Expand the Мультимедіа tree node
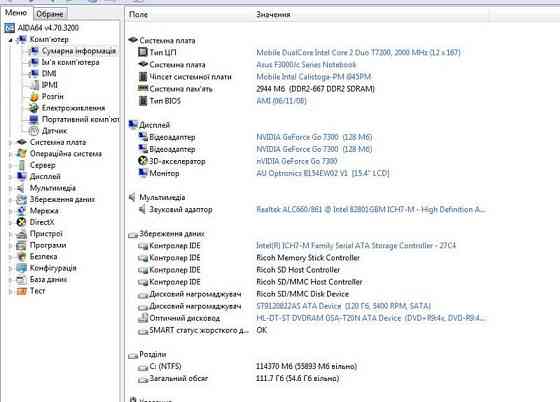The width and height of the screenshot is (560, 402). pos(10,188)
